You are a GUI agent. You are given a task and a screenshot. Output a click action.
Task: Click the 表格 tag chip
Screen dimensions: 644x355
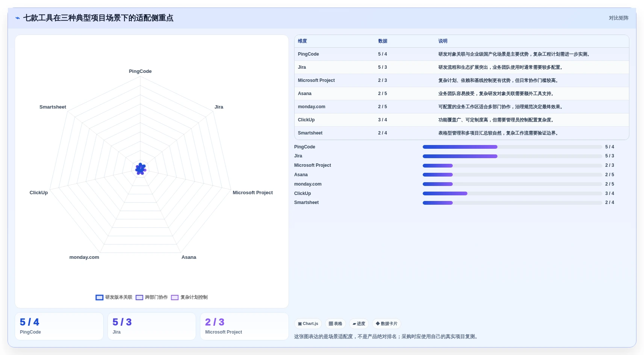coord(336,323)
